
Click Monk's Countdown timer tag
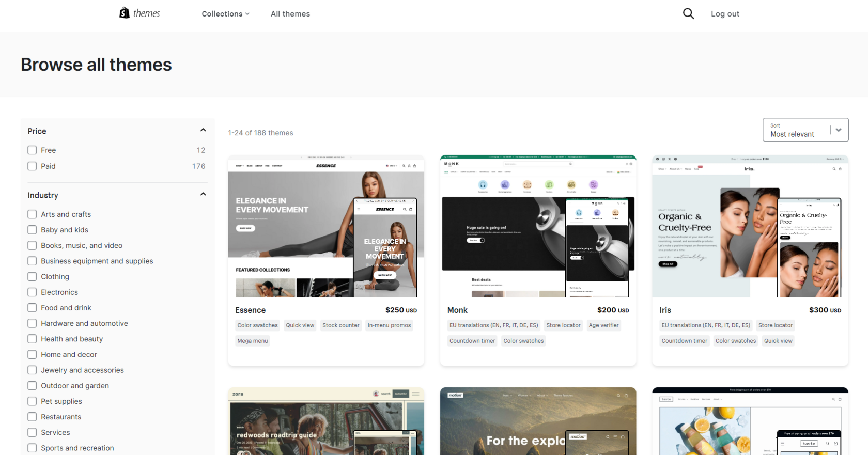tap(472, 341)
